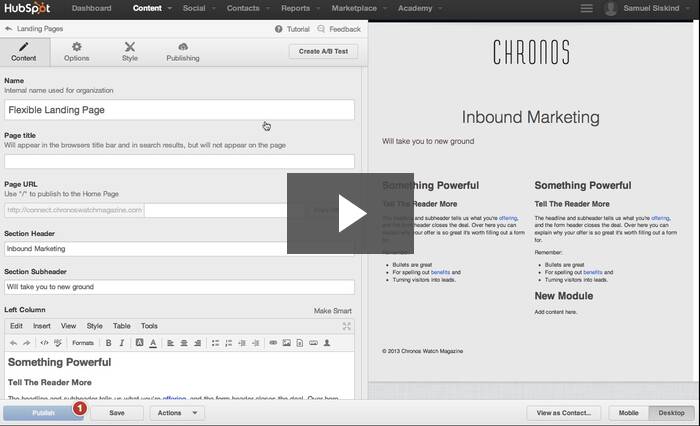Open the editor Insert menu
The width and height of the screenshot is (700, 426).
point(42,326)
